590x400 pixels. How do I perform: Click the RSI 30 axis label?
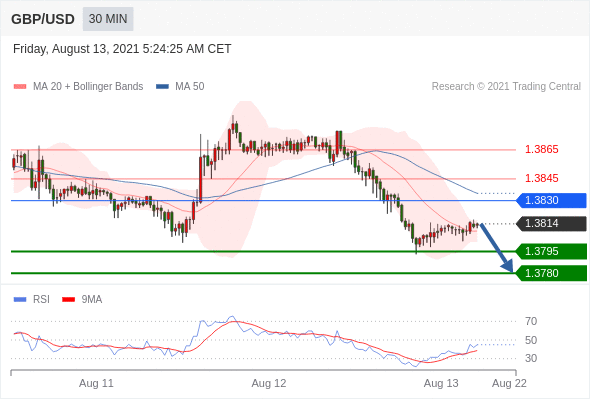[531, 358]
